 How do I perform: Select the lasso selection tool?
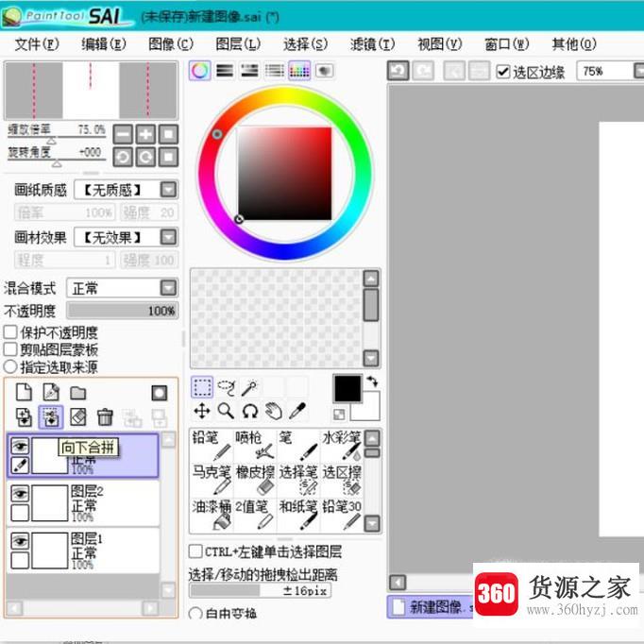pyautogui.click(x=227, y=387)
